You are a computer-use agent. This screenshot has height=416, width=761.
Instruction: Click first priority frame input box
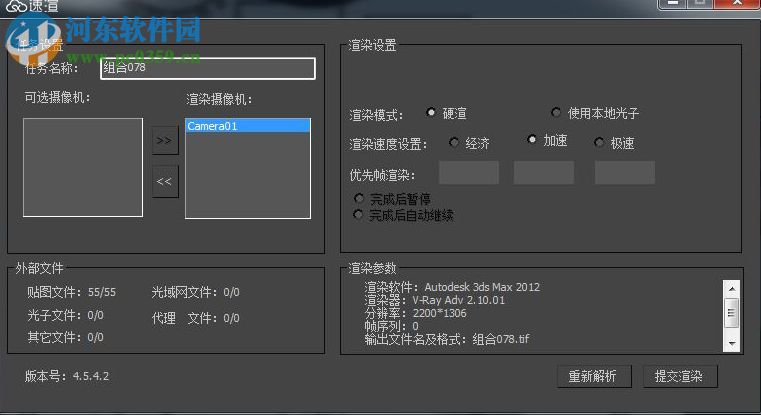pyautogui.click(x=469, y=173)
